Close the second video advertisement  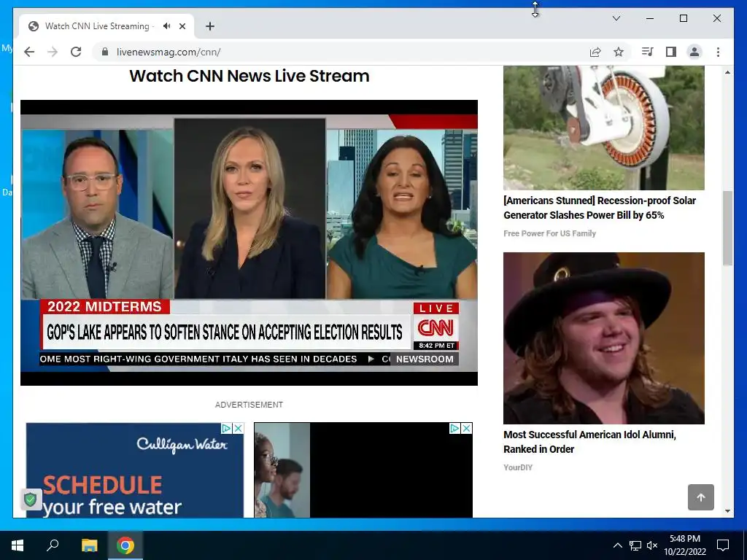point(467,428)
